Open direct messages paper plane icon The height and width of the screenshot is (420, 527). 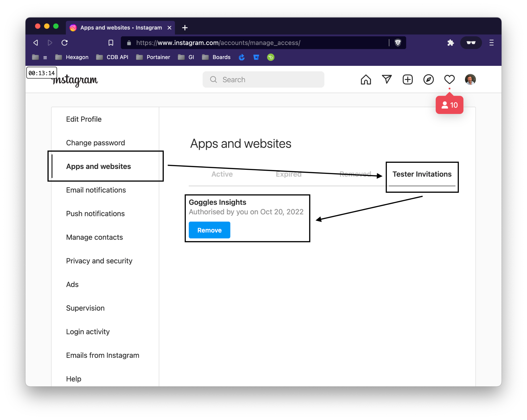click(387, 79)
